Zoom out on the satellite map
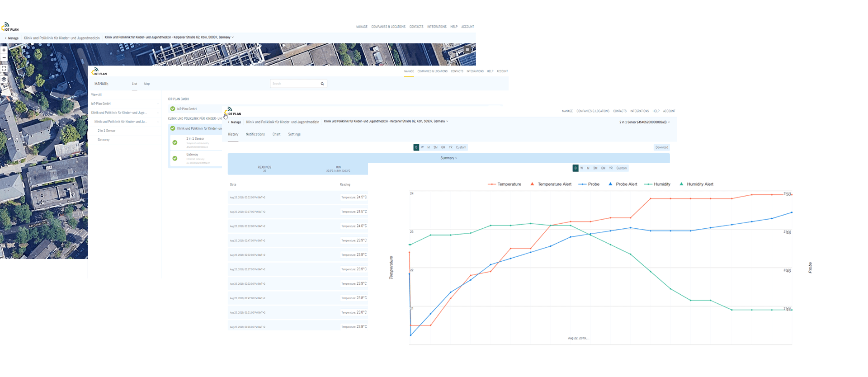Image resolution: width=868 pixels, height=377 pixels. tap(4, 57)
